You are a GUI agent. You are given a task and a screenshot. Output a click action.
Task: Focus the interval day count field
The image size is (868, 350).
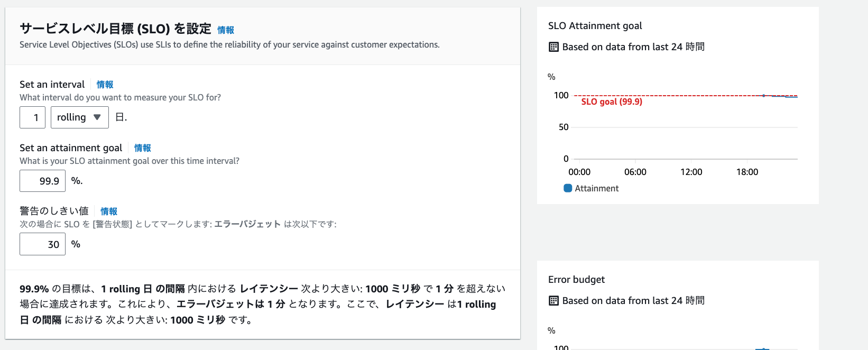point(32,117)
